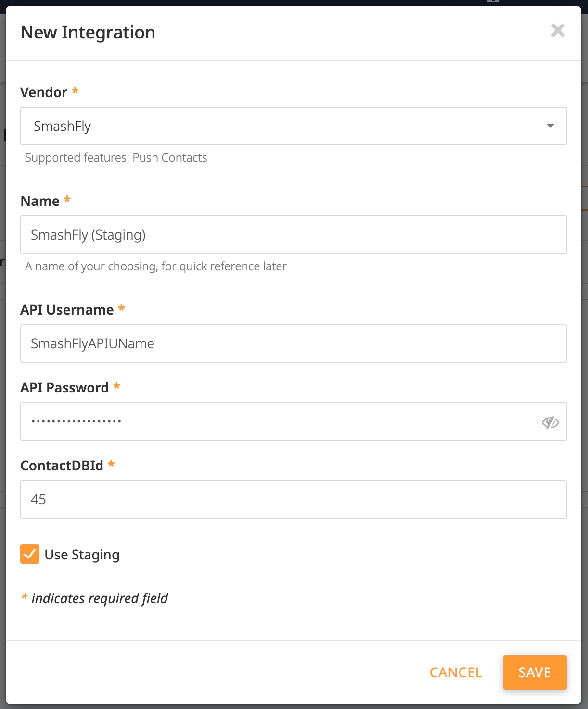Viewport: 588px width, 709px height.
Task: Click the ContactDBId label
Action: [62, 466]
